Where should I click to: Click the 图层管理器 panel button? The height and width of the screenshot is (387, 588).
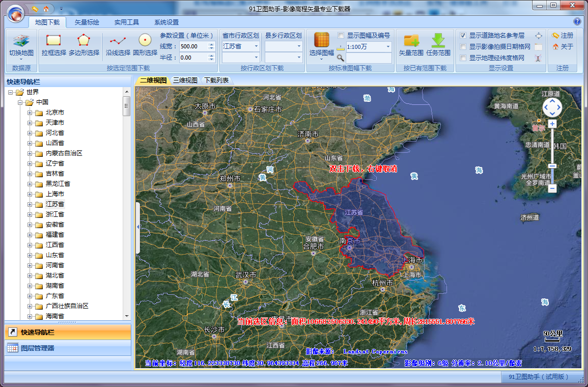pos(37,348)
